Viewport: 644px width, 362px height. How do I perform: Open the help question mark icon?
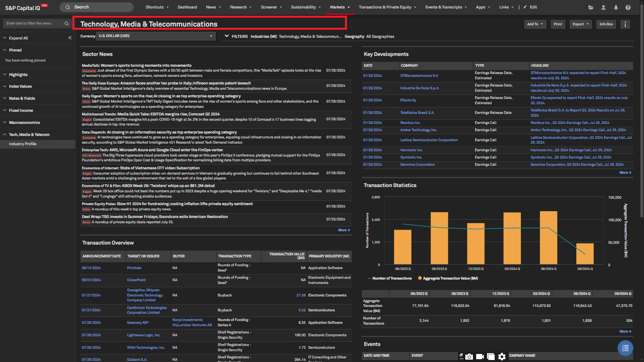pos(628,7)
